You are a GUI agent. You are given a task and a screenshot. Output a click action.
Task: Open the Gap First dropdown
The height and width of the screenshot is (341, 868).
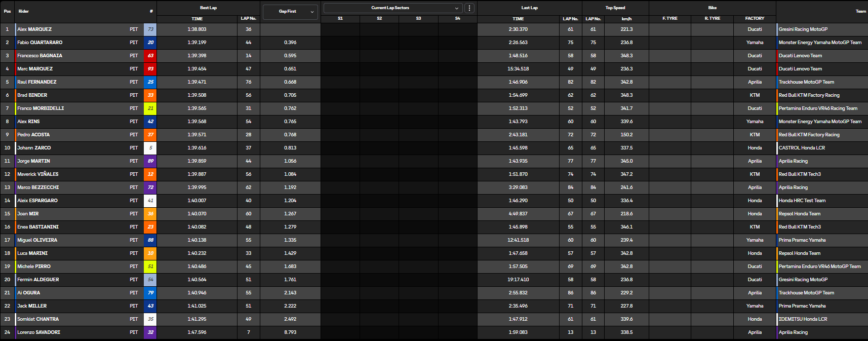click(x=290, y=12)
